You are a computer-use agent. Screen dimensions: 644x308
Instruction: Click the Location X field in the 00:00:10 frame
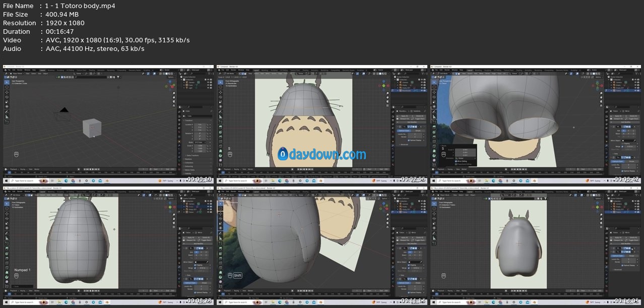point(200,125)
